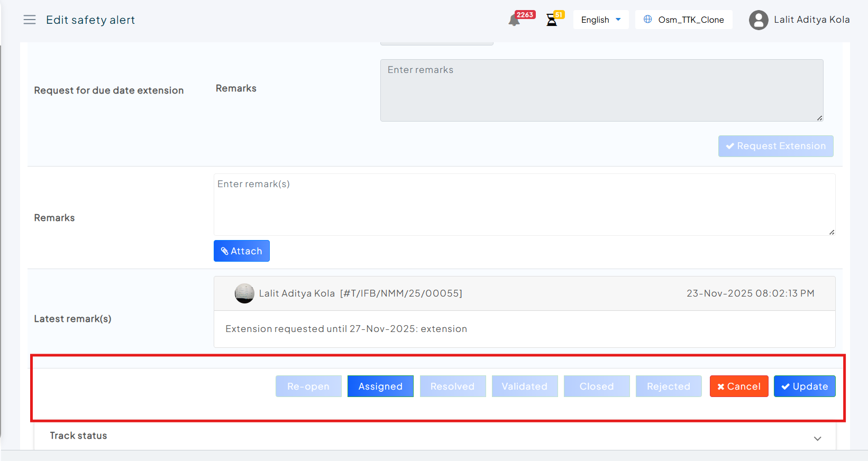Click the Request Extension button

(x=775, y=146)
